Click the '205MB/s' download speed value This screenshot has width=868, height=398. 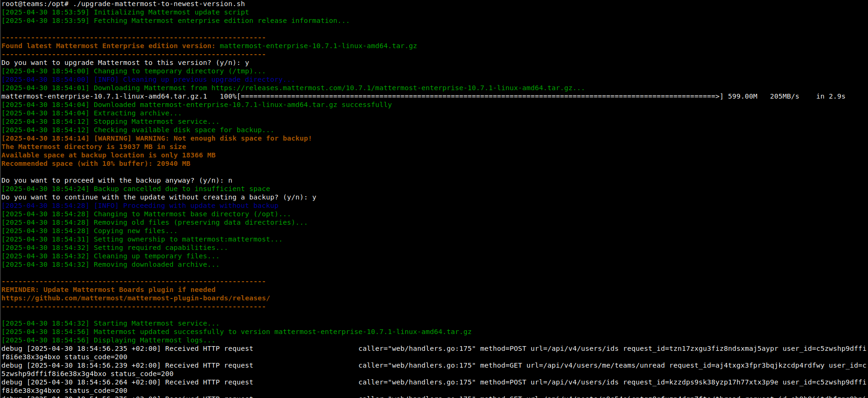[x=784, y=96]
